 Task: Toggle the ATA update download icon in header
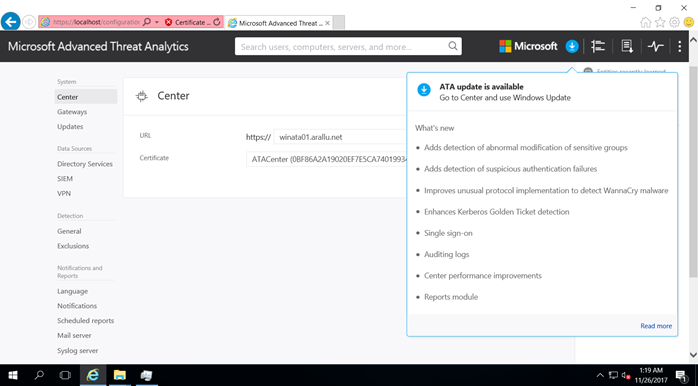pyautogui.click(x=572, y=46)
